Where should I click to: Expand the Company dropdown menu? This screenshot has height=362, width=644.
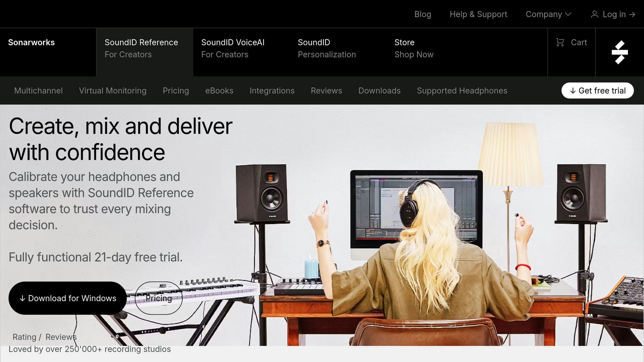pos(548,14)
